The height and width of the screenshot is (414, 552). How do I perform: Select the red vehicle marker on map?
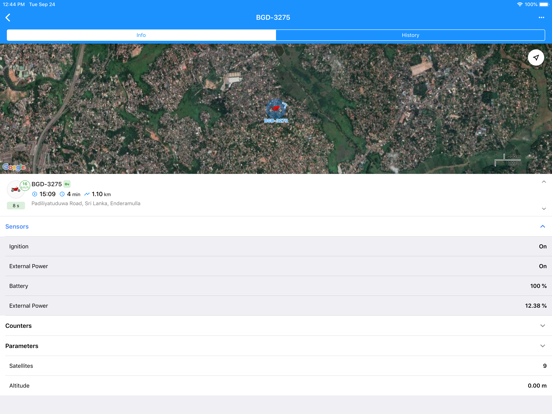[276, 108]
